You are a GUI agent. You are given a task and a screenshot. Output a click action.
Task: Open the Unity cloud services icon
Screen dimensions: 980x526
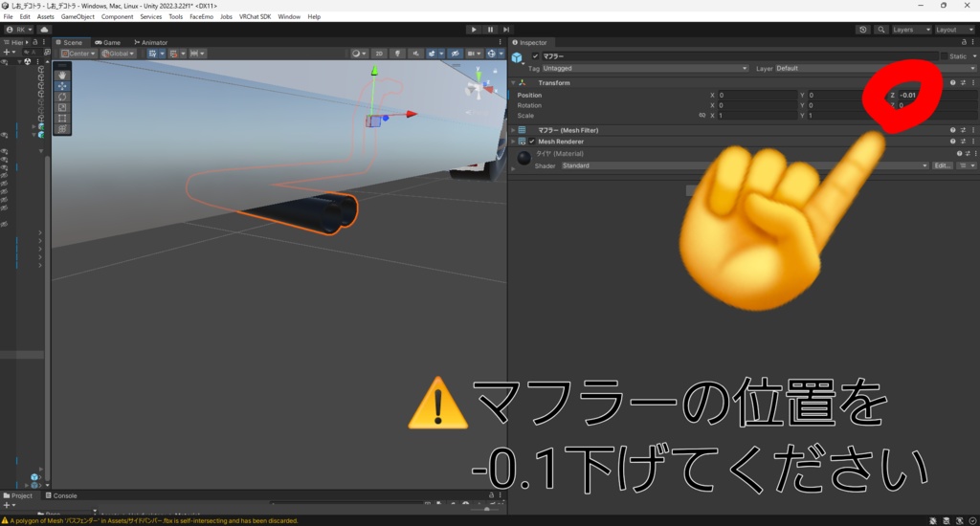44,30
